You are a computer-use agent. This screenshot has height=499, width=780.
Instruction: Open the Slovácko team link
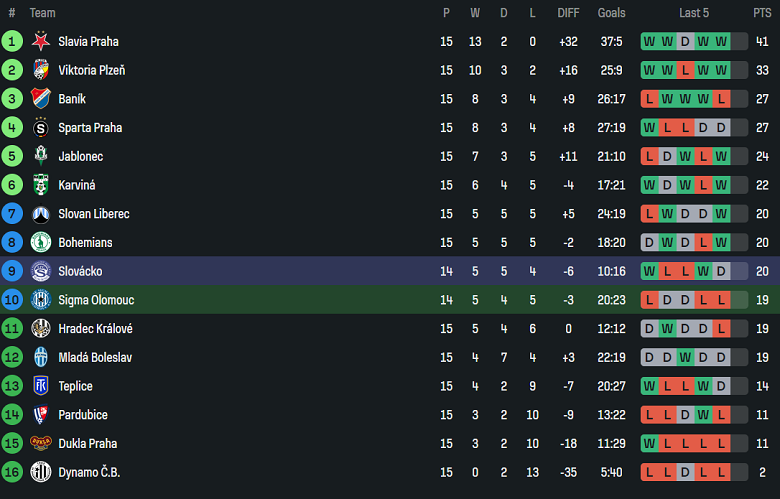pos(80,271)
